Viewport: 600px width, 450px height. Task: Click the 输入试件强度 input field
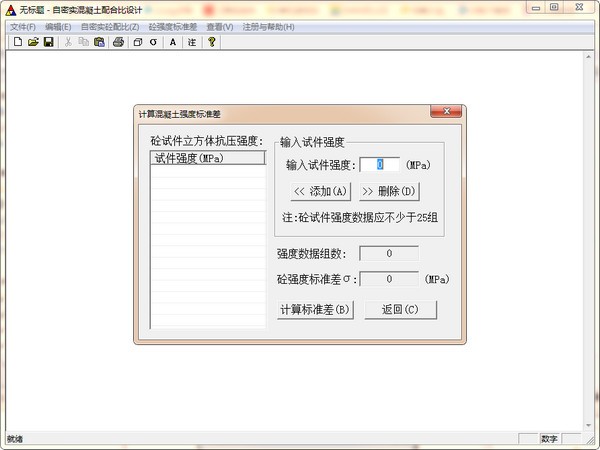[x=380, y=165]
